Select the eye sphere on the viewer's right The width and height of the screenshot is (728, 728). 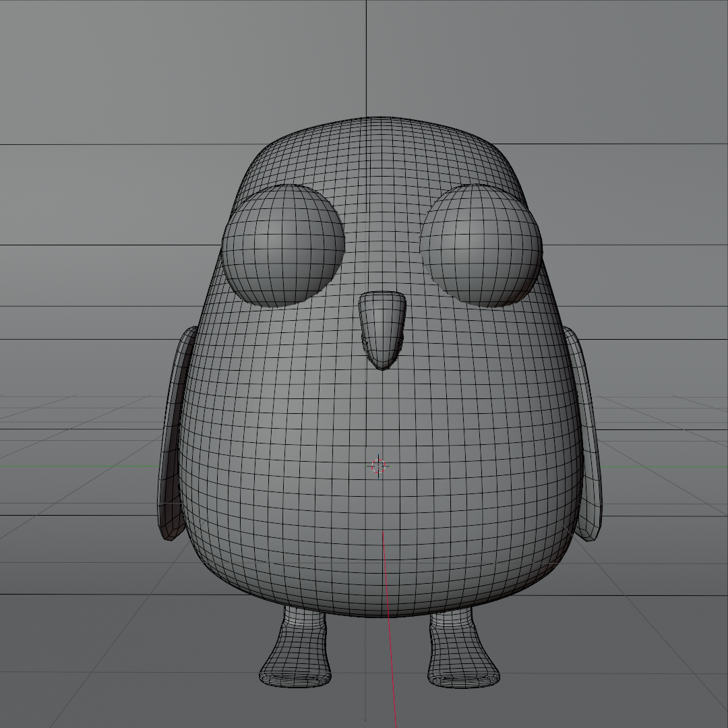point(481,245)
